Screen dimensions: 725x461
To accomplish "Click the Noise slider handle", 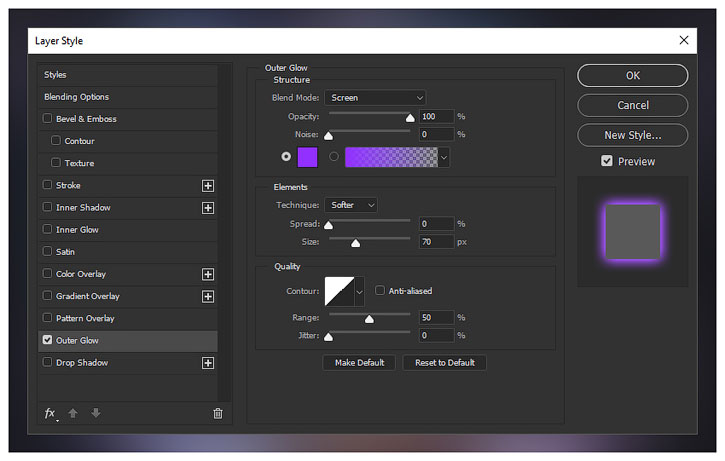I will pyautogui.click(x=328, y=136).
